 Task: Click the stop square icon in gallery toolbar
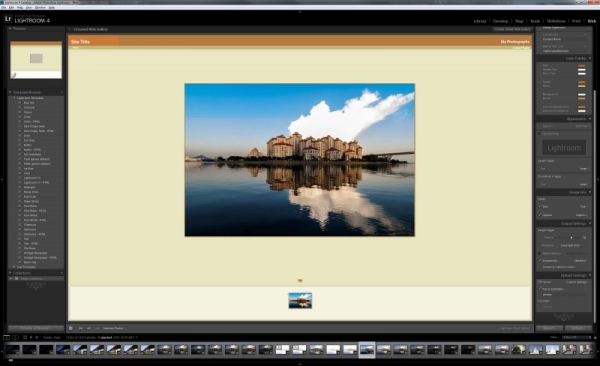coord(71,328)
